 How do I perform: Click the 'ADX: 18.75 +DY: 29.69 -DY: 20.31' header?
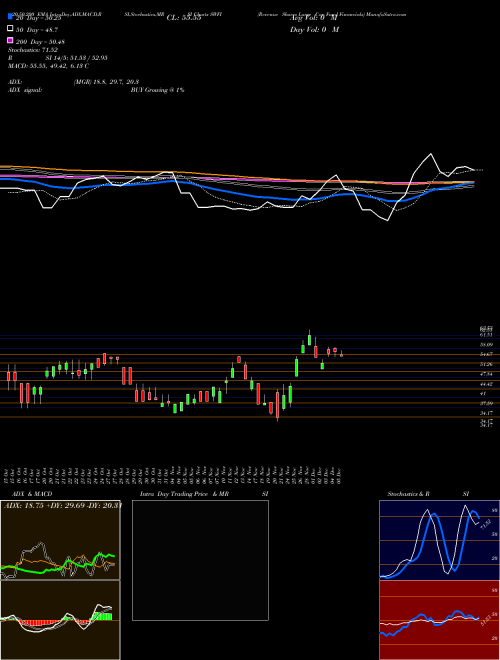pos(63,505)
